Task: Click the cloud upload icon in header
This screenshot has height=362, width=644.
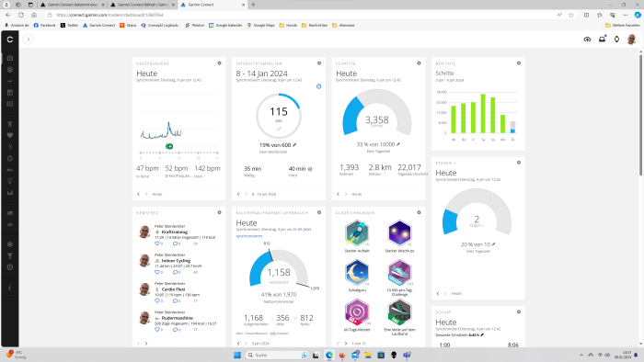Action: 587,40
